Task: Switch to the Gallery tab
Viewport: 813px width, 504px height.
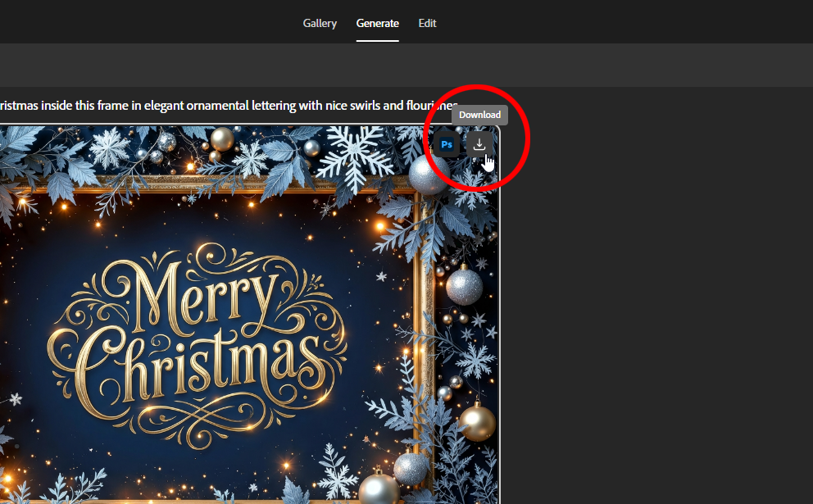Action: 320,23
